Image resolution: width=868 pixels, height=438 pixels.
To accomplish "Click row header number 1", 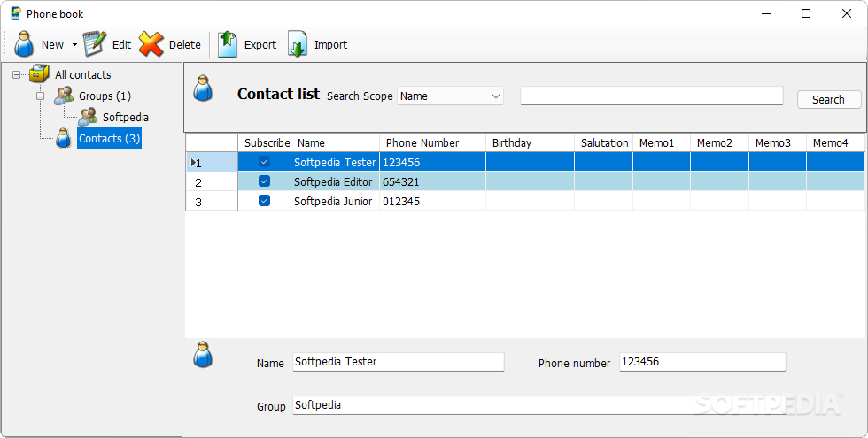I will (212, 162).
